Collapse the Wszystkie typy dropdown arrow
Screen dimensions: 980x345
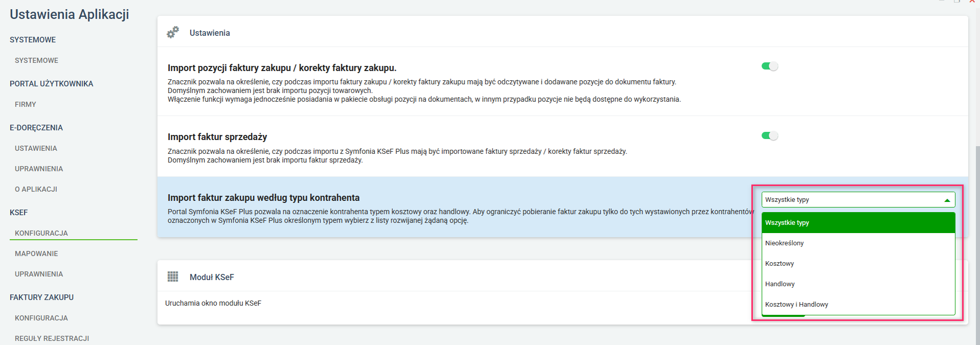coord(947,200)
